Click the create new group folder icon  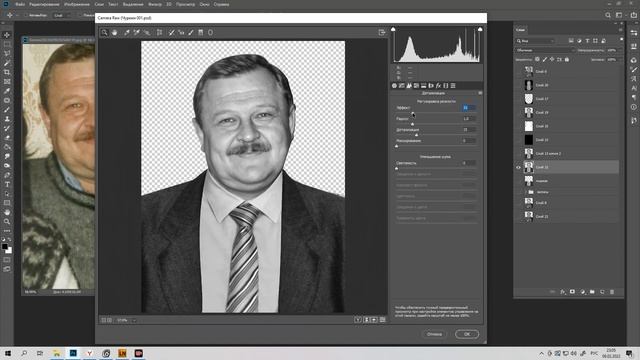tap(592, 292)
